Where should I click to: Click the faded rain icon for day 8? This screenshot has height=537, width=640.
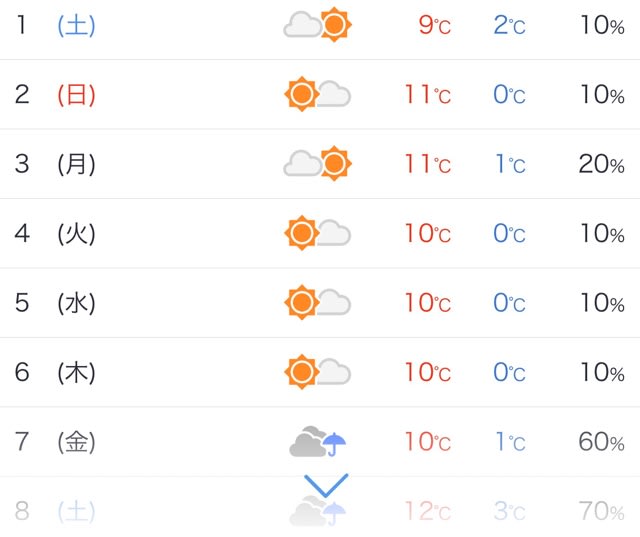tap(318, 510)
